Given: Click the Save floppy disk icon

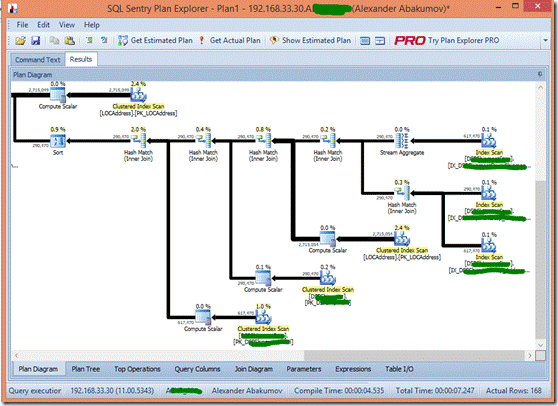Looking at the screenshot, I should 36,41.
